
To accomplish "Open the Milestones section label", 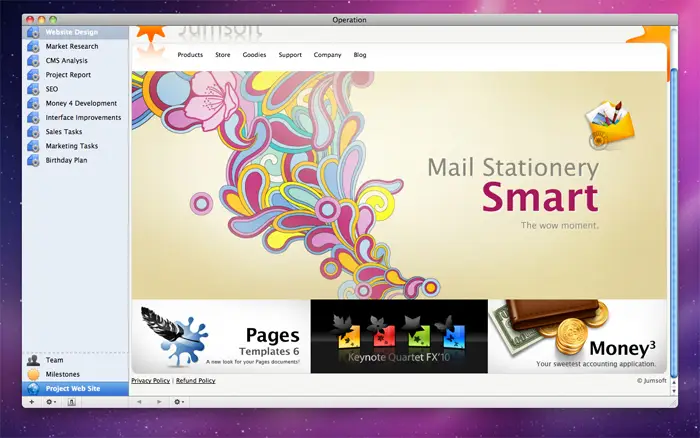I will 62,374.
